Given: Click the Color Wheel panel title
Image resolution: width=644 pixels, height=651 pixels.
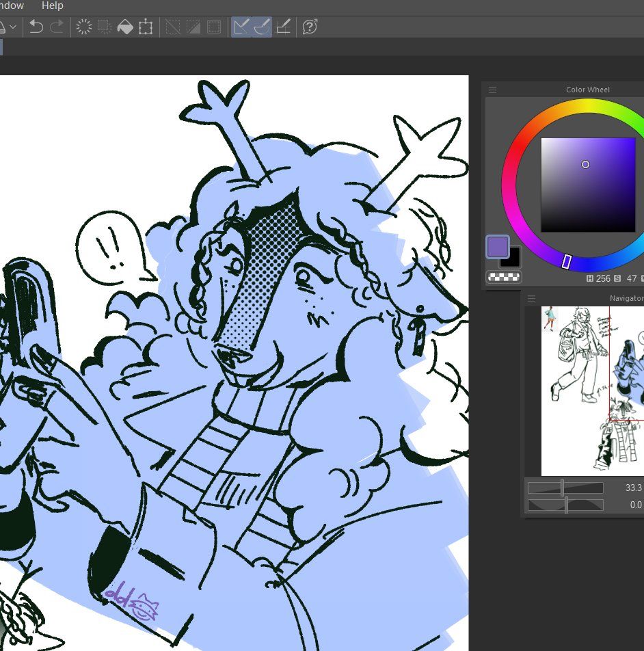Looking at the screenshot, I should (x=588, y=90).
